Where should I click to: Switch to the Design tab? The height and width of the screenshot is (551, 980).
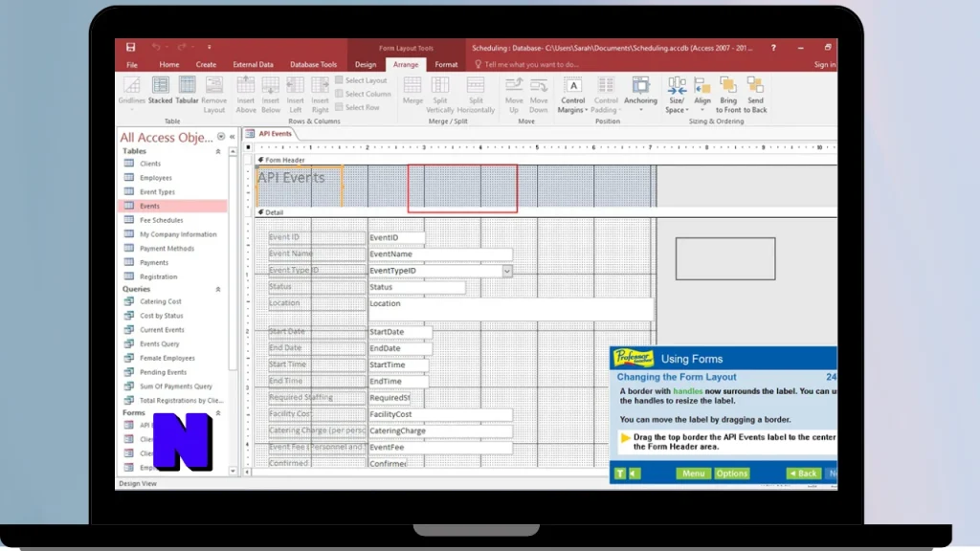[366, 64]
